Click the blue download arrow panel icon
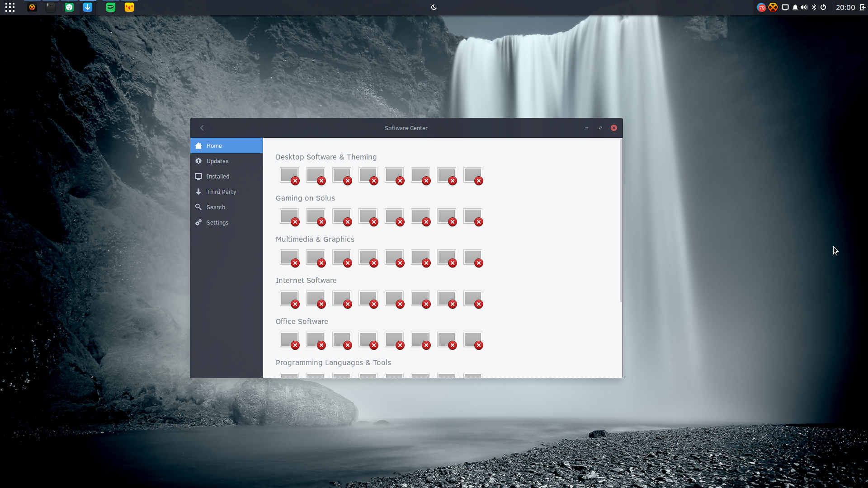The height and width of the screenshot is (488, 868). pyautogui.click(x=88, y=7)
